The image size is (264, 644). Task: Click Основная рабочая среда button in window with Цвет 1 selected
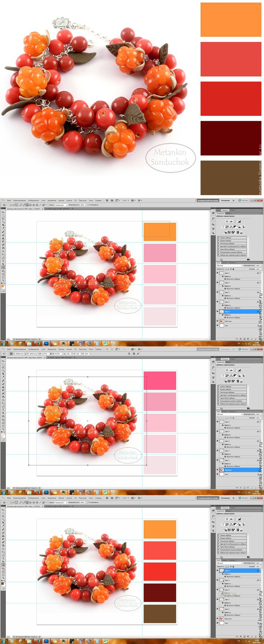tap(208, 200)
